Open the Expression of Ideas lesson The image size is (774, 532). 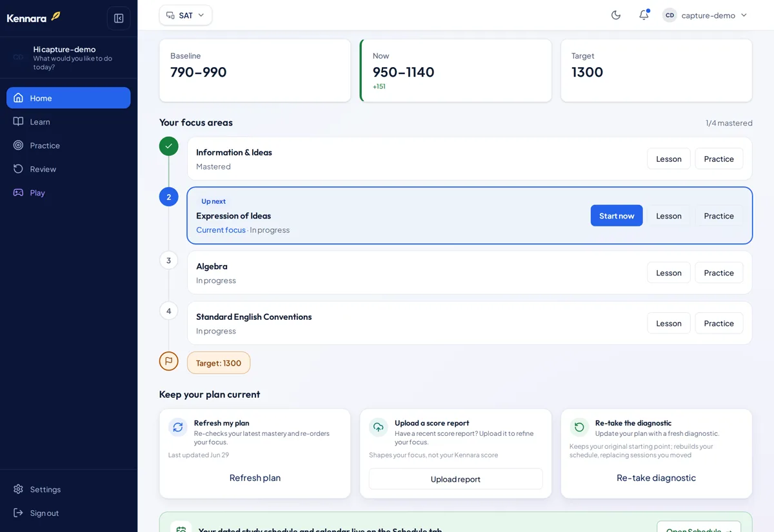click(x=669, y=215)
